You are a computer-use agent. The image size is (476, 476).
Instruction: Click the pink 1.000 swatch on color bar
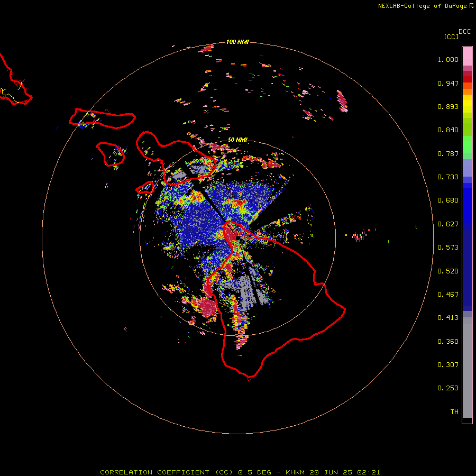[x=467, y=57]
